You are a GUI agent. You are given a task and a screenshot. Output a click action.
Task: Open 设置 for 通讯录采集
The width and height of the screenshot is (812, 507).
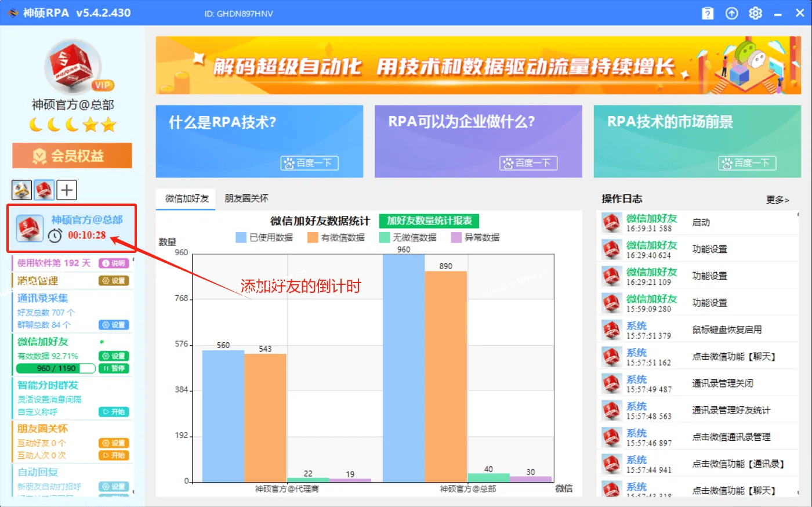point(114,325)
